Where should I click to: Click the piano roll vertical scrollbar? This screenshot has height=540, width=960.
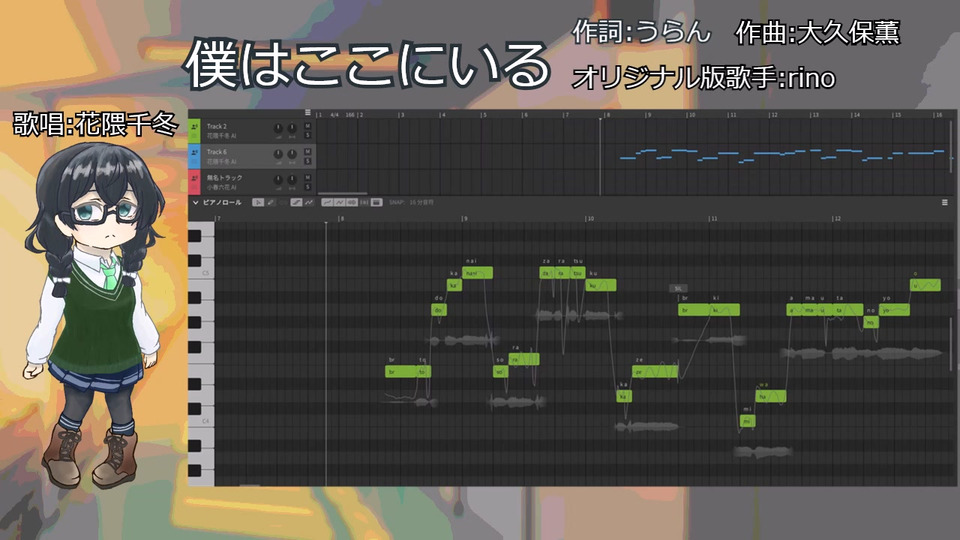[x=951, y=343]
